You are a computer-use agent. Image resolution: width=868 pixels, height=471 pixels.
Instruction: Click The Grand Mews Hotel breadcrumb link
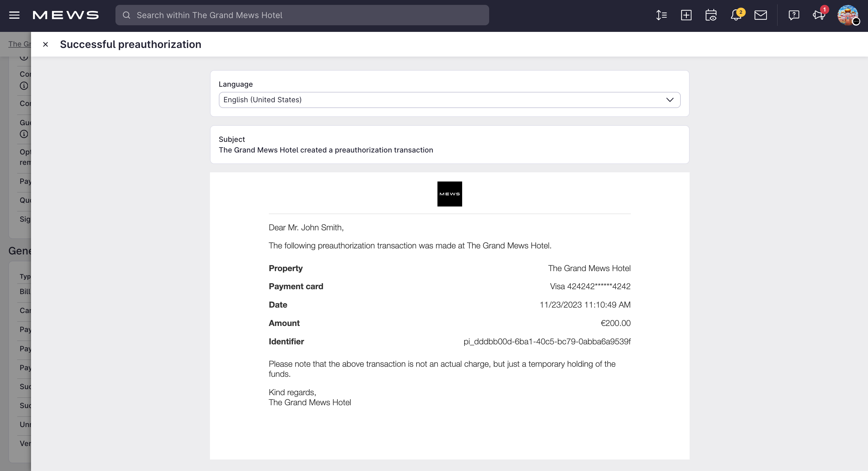point(20,44)
